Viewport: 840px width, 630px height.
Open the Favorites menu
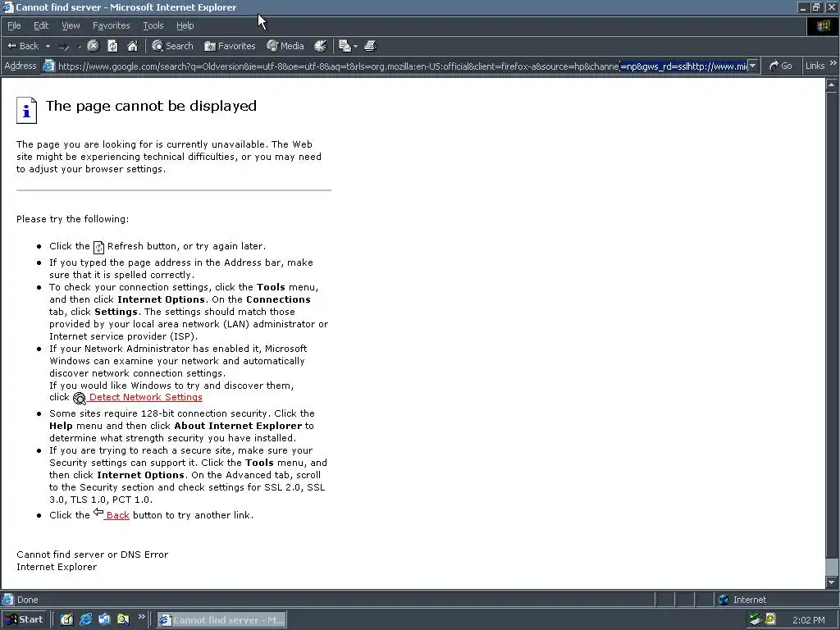tap(111, 25)
